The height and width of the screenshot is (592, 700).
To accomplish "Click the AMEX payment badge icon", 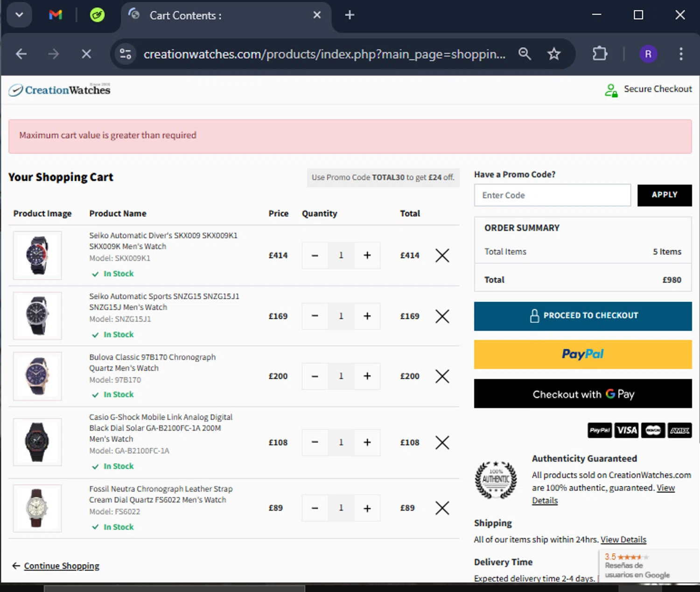I will coord(680,430).
